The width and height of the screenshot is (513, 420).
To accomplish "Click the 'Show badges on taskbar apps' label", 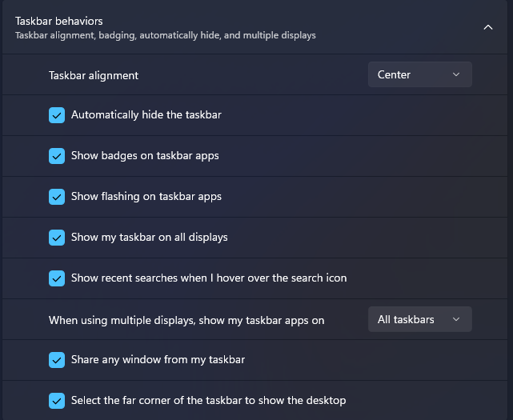I will click(145, 155).
